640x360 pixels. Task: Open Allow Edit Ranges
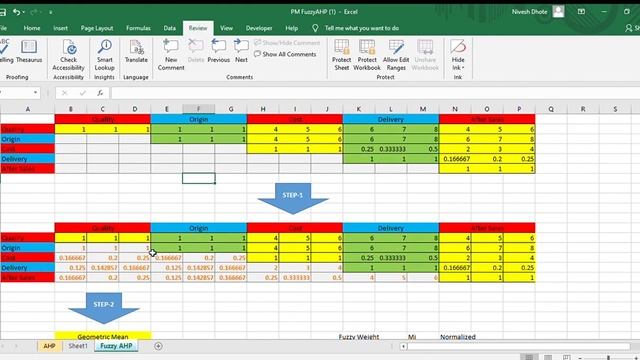coord(396,56)
